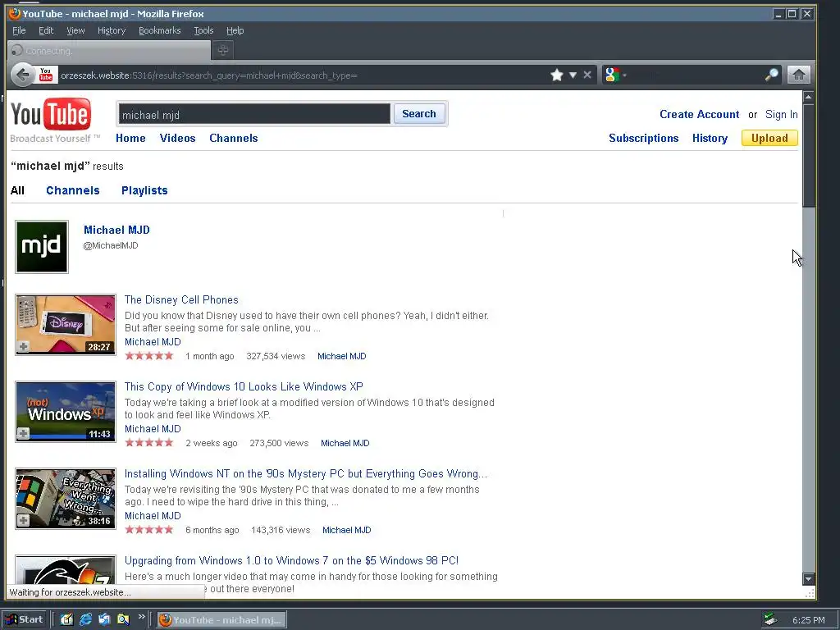Open the View menu

[x=75, y=30]
